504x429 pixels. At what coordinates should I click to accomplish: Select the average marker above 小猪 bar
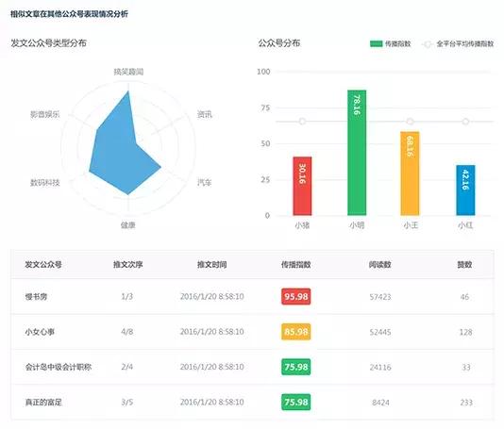click(x=302, y=122)
